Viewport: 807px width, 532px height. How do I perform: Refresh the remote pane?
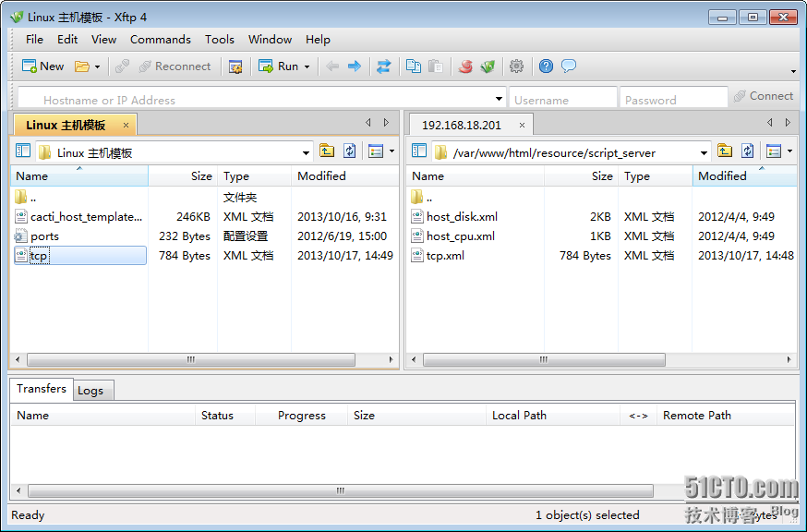748,151
